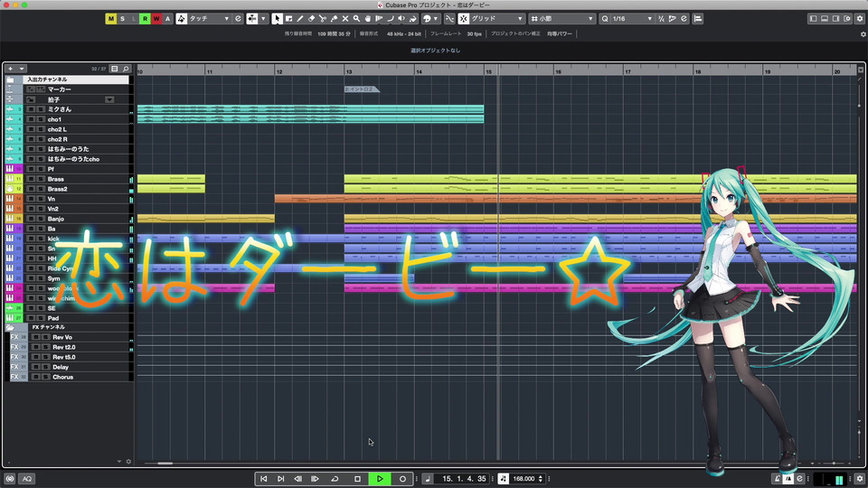Open add-track presets dropdown arrow
Screen dimensions: 868x488
22,69
